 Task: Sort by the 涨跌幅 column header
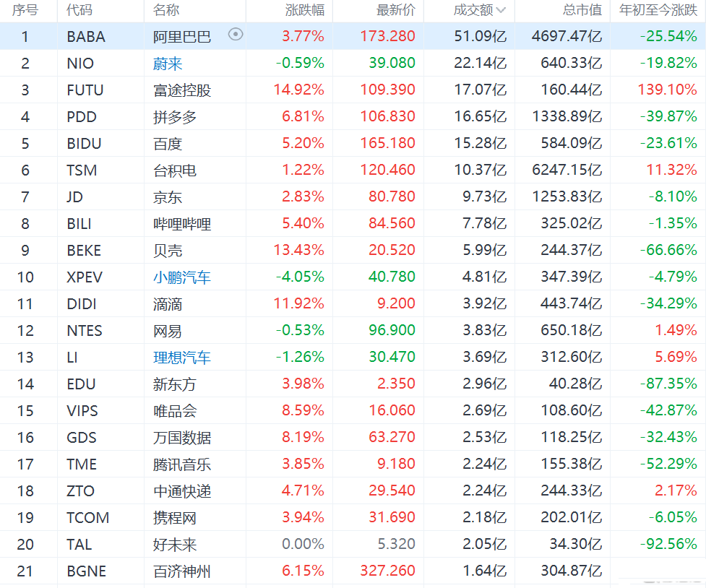pos(304,10)
